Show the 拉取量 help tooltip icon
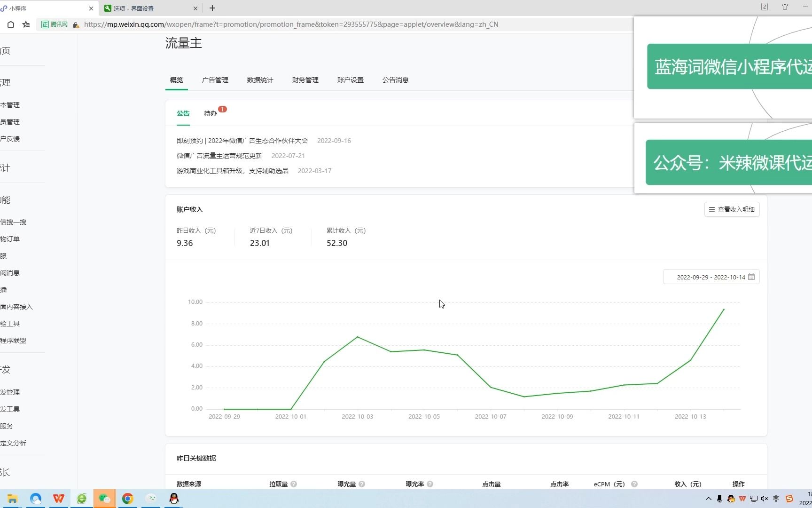 (294, 484)
